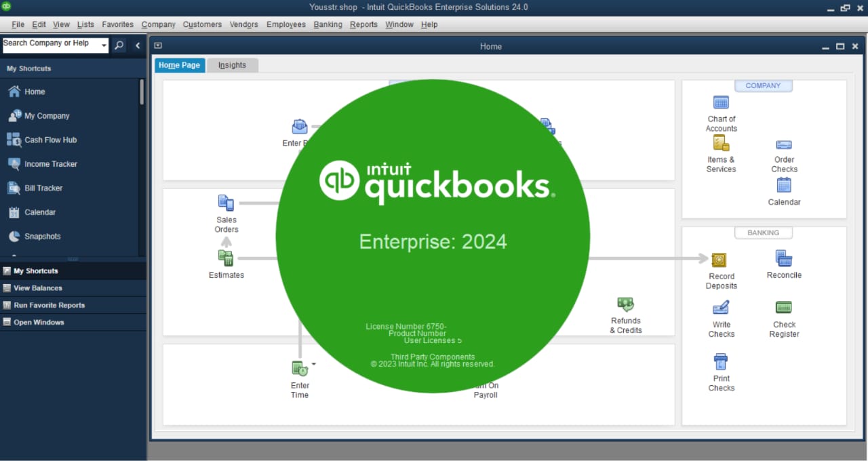This screenshot has height=461, width=868.
Task: Launch Record Deposits icon
Action: tap(719, 260)
